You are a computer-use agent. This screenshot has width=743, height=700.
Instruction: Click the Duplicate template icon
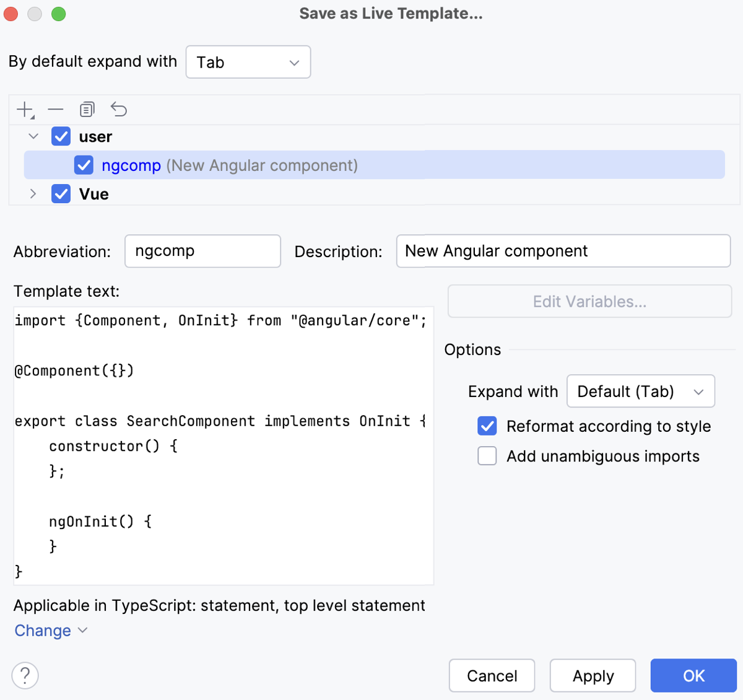click(87, 110)
